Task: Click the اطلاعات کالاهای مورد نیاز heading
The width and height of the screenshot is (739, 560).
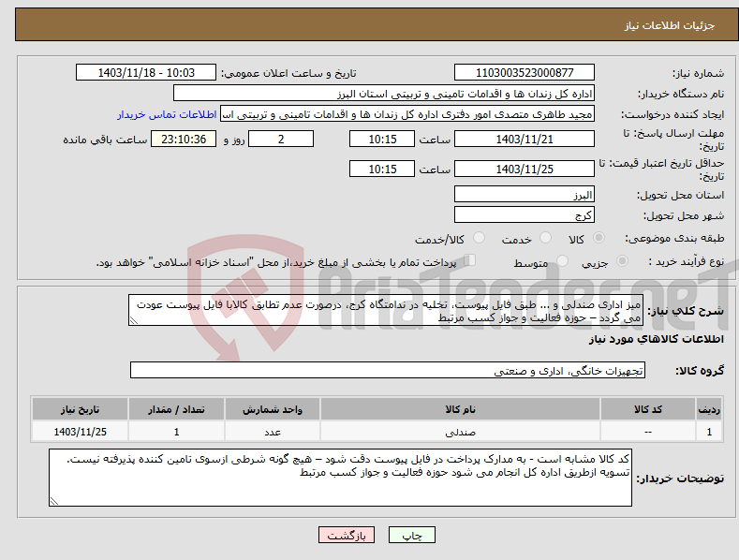Action: click(656, 339)
